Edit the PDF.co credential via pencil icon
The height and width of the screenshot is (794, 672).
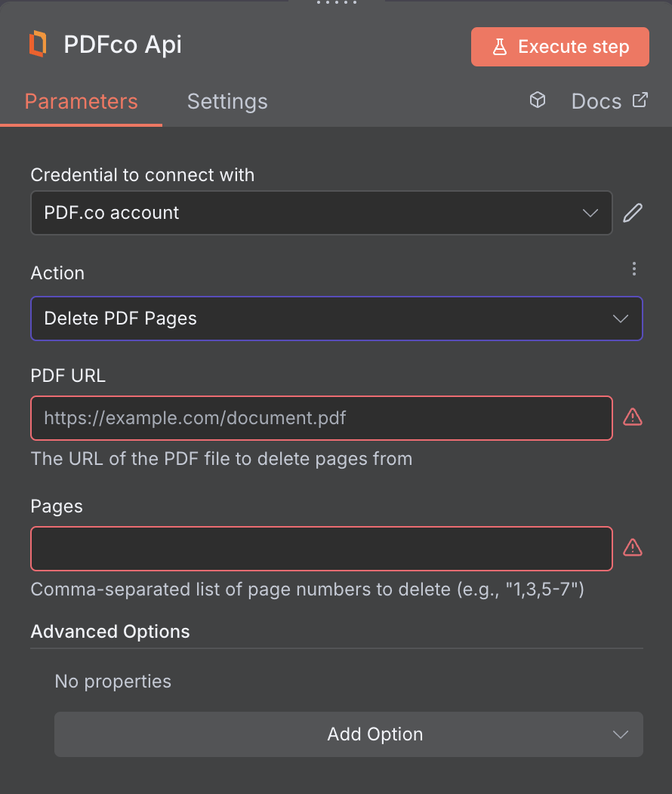(633, 213)
